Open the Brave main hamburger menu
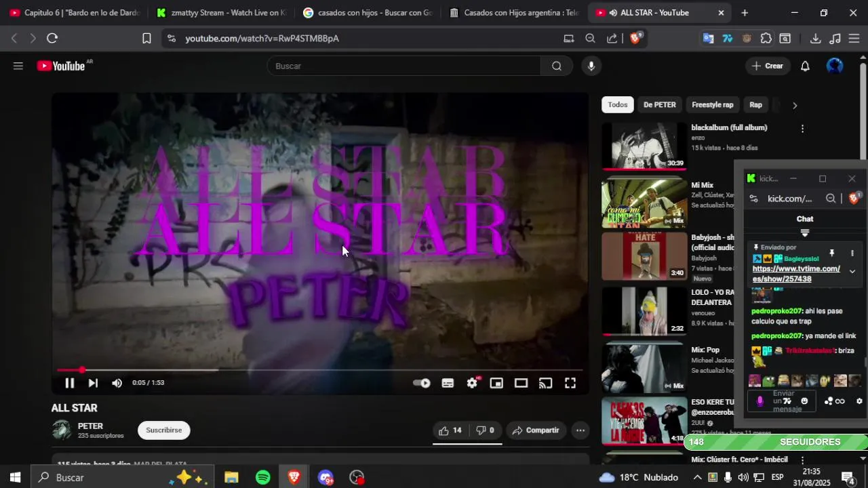 tap(854, 39)
